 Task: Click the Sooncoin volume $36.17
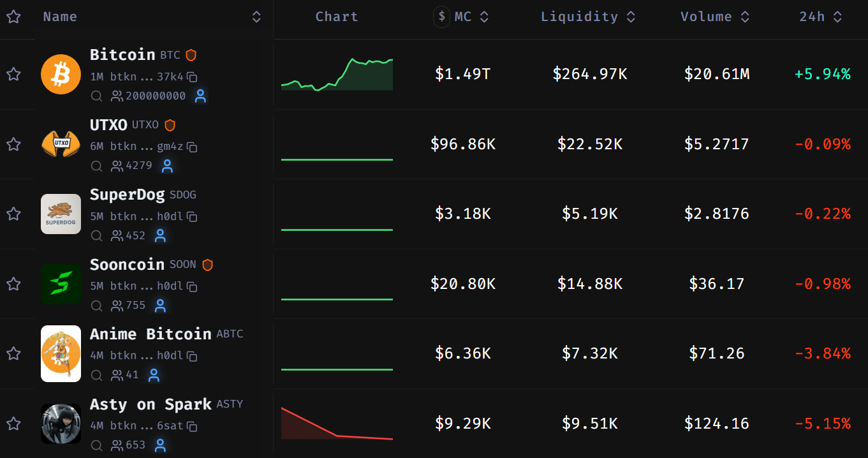tap(716, 284)
